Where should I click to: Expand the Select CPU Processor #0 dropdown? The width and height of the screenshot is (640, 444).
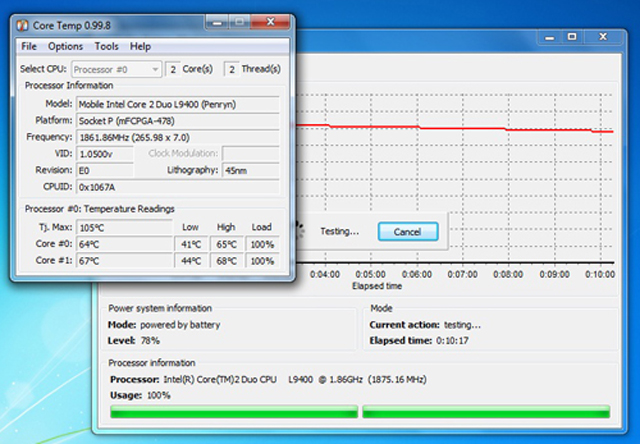[117, 69]
